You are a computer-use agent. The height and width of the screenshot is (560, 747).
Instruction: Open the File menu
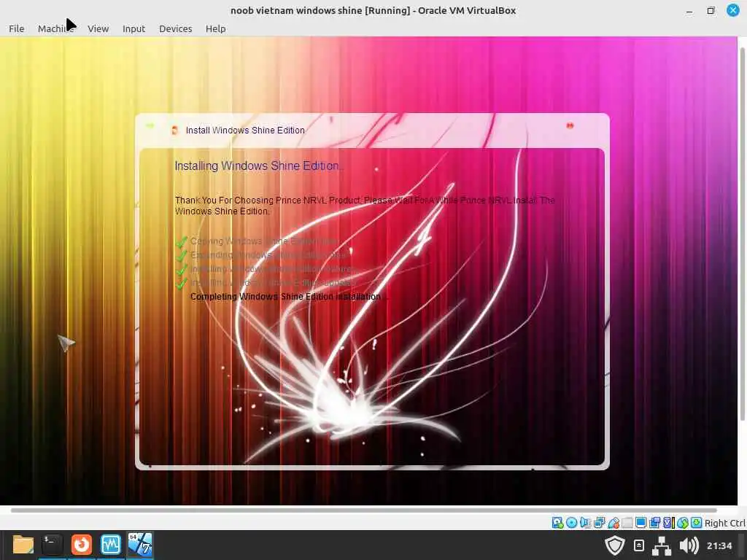16,28
